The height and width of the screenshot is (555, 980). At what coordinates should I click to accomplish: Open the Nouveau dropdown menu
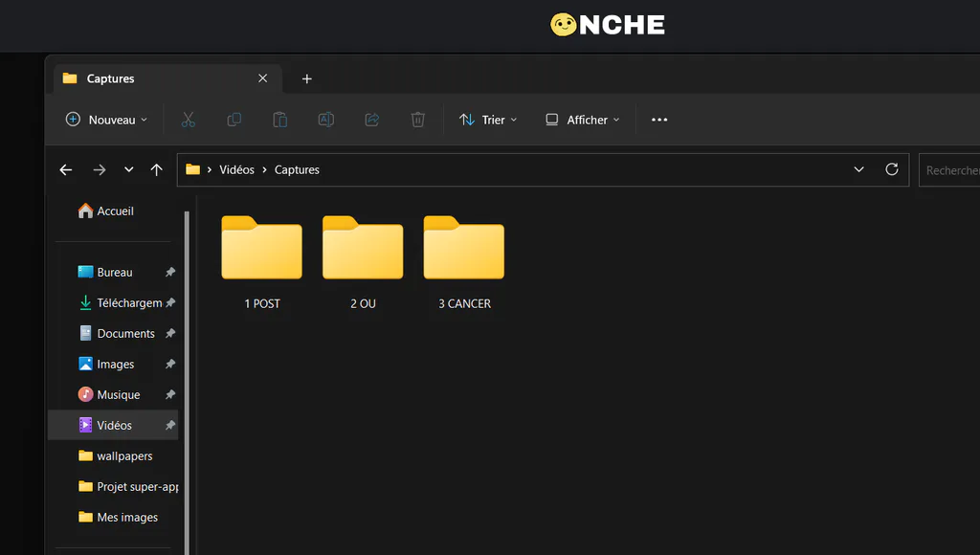tap(107, 120)
